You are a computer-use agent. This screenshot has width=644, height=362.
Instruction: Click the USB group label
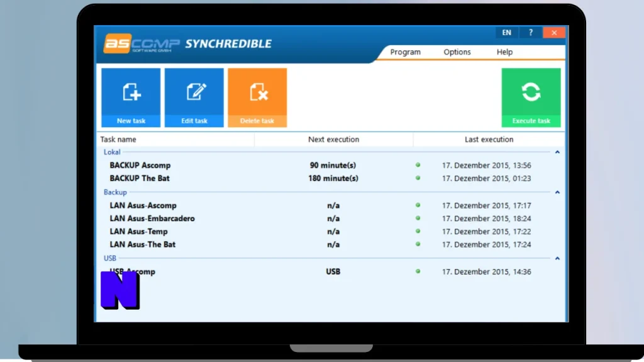pos(109,258)
